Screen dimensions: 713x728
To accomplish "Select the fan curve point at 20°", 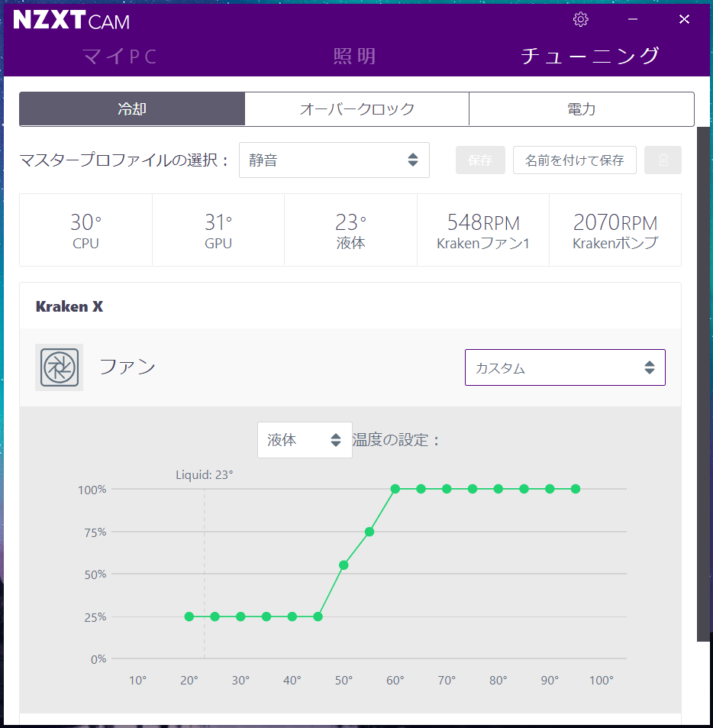I will tap(189, 616).
